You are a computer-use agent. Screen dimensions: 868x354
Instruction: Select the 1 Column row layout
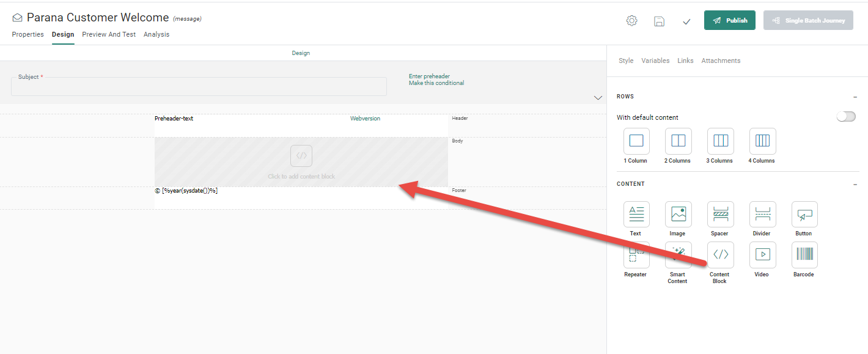tap(636, 141)
